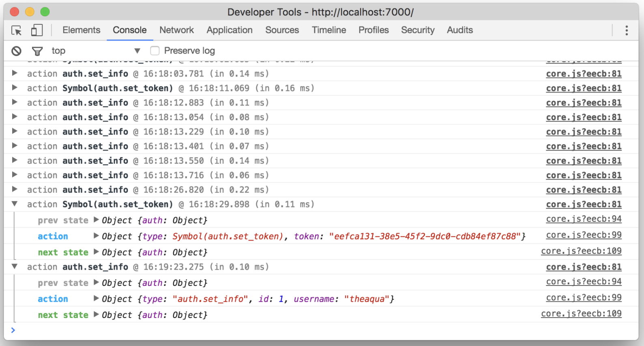Screen dimensions: 644x346
Task: Focus the console prompt input line
Action: (320, 331)
